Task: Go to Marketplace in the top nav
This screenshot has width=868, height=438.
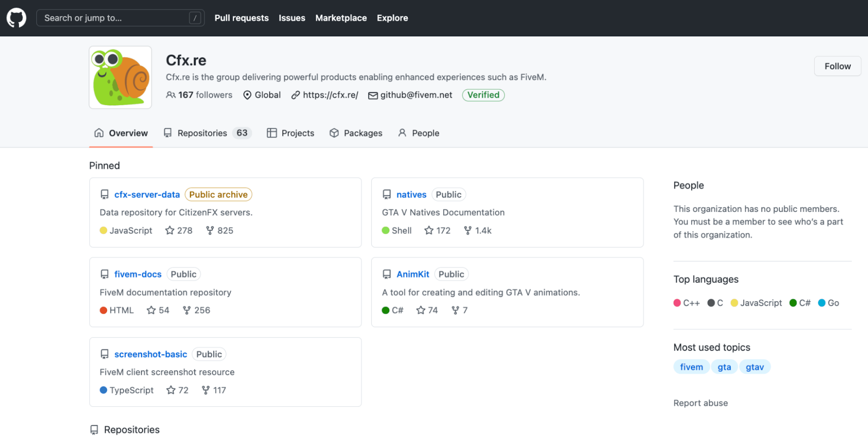Action: pyautogui.click(x=341, y=18)
